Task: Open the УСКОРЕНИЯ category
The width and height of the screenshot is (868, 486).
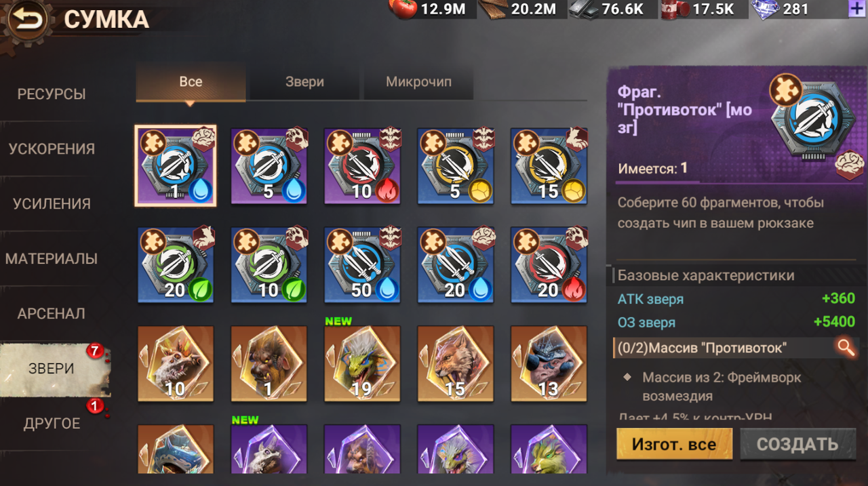Action: 52,149
